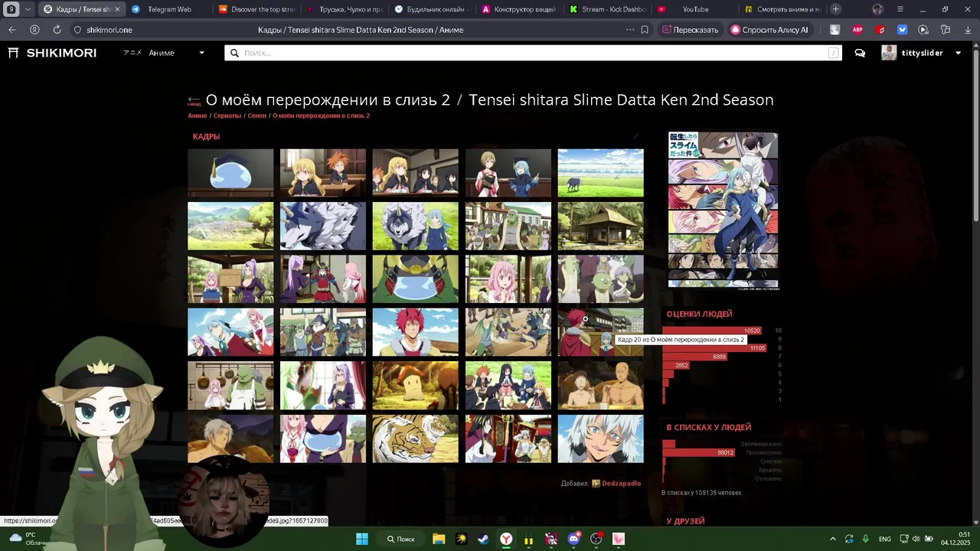Click the ENG language indicator in the tray
Viewport: 980px width, 551px height.
pyautogui.click(x=885, y=539)
